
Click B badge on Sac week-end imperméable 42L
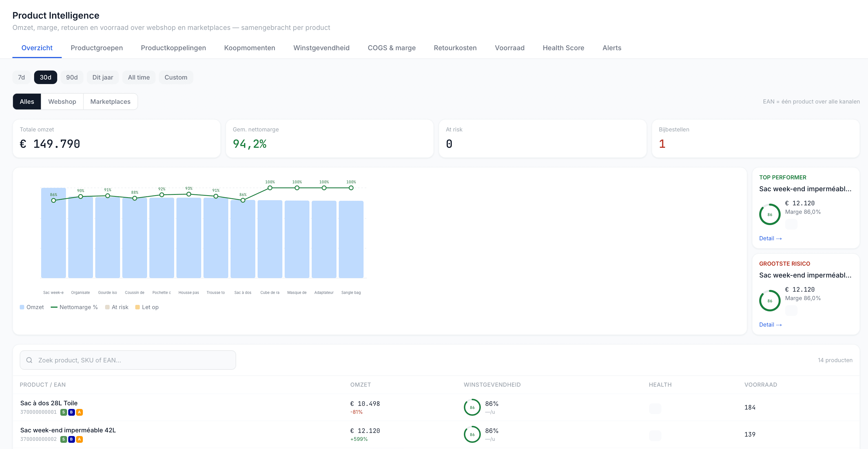coord(71,439)
